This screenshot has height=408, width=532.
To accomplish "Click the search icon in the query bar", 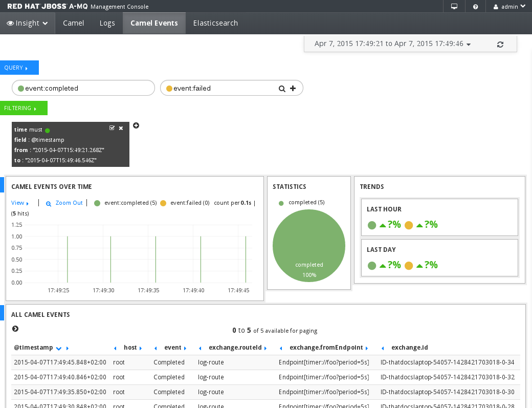I will (282, 88).
